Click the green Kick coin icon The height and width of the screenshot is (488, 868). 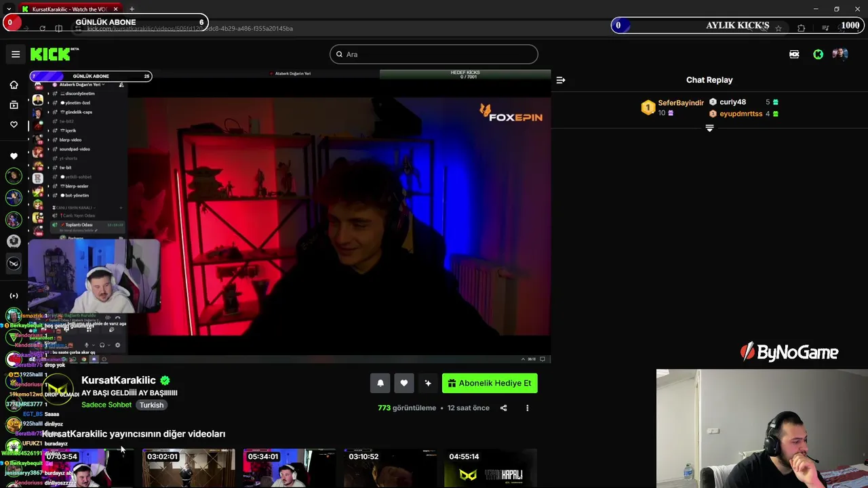click(818, 54)
